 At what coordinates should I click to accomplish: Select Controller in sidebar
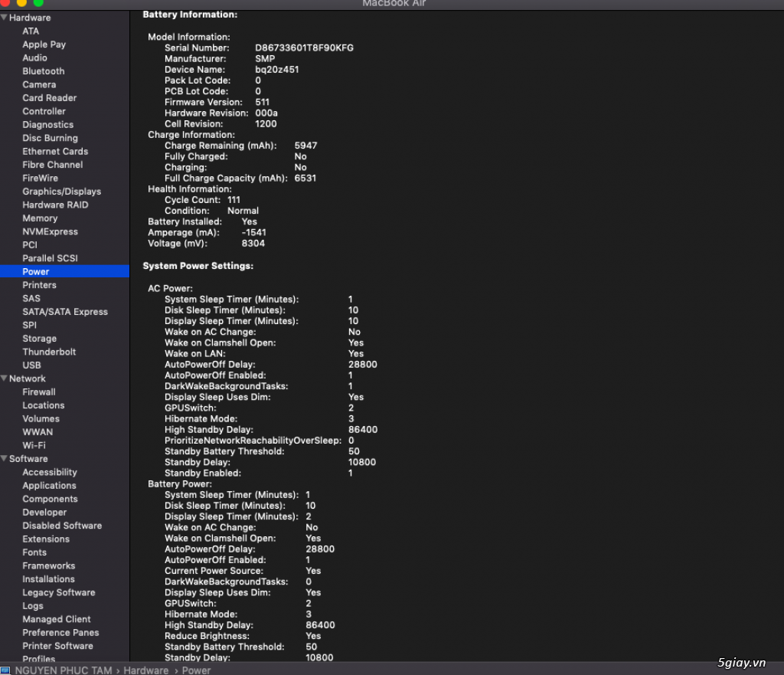click(44, 111)
